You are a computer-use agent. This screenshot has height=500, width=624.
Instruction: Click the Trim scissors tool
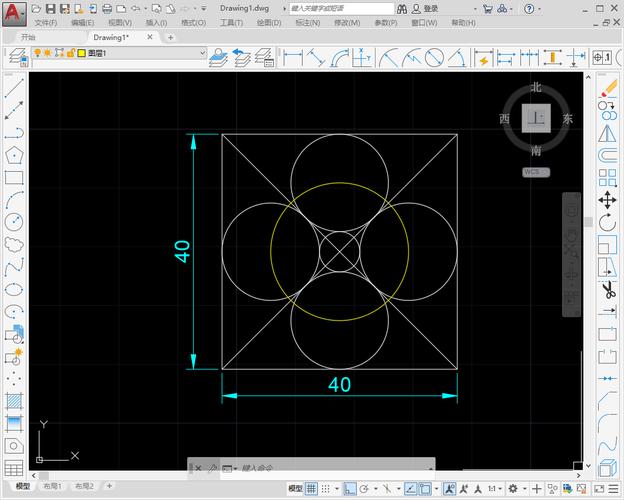click(607, 290)
